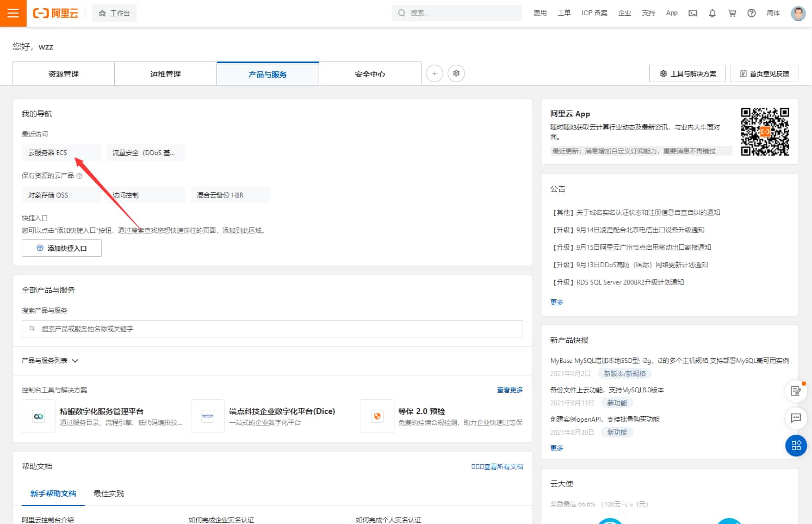Switch to the 最佳实践 tab
This screenshot has width=812, height=524.
coord(108,494)
